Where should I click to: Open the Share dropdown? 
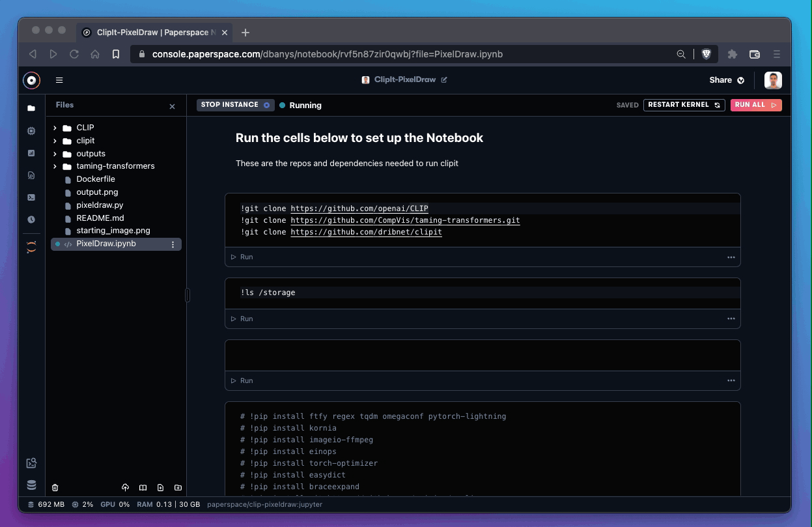(x=727, y=80)
